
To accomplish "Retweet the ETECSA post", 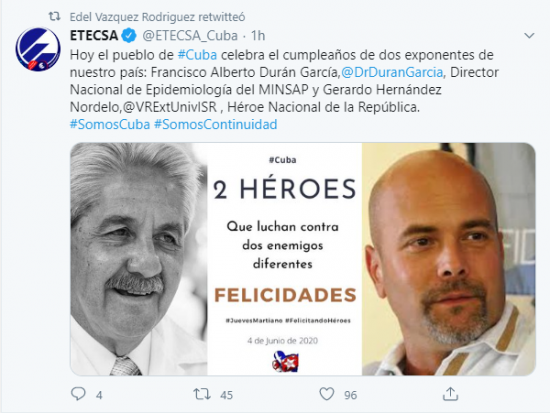I will pyautogui.click(x=202, y=394).
